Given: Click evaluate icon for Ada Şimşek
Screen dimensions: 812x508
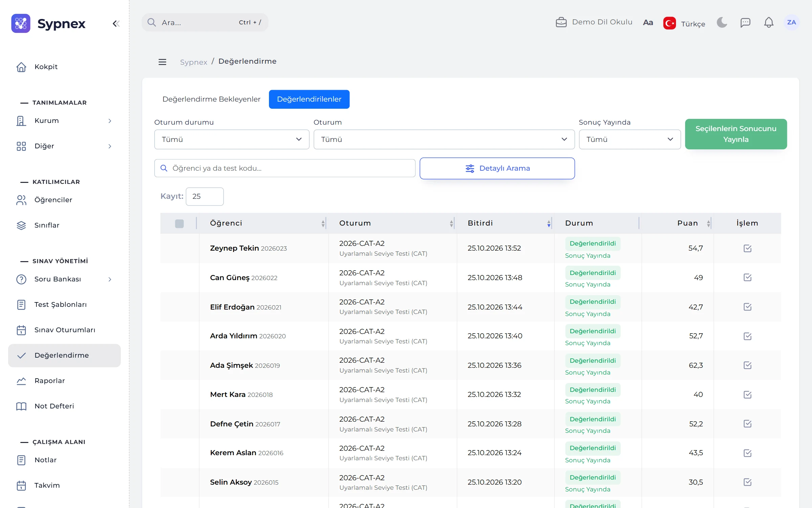Looking at the screenshot, I should (747, 365).
